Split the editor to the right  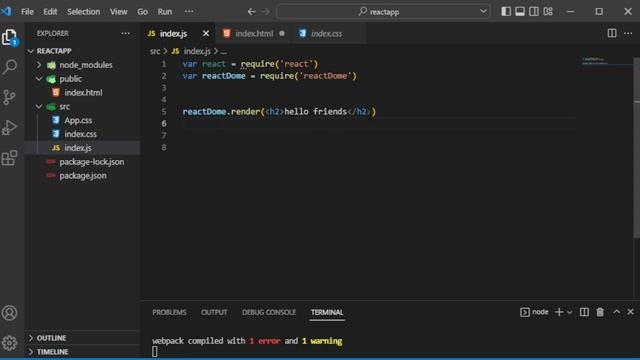(612, 33)
